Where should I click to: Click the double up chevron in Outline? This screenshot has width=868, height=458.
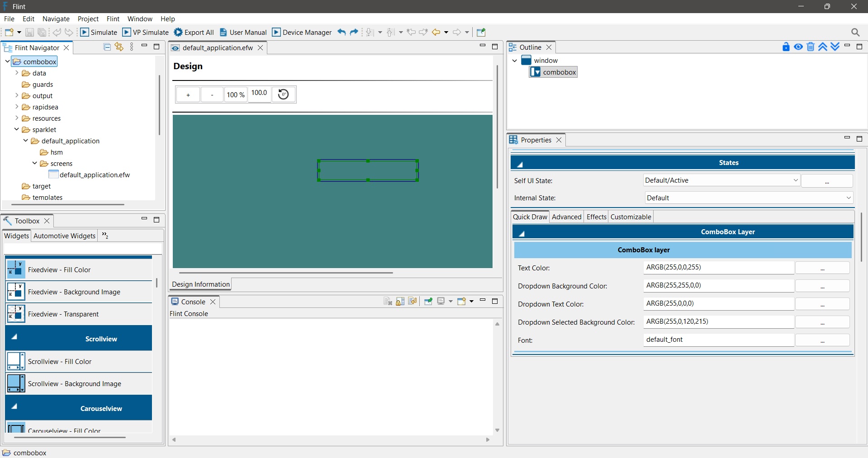823,47
